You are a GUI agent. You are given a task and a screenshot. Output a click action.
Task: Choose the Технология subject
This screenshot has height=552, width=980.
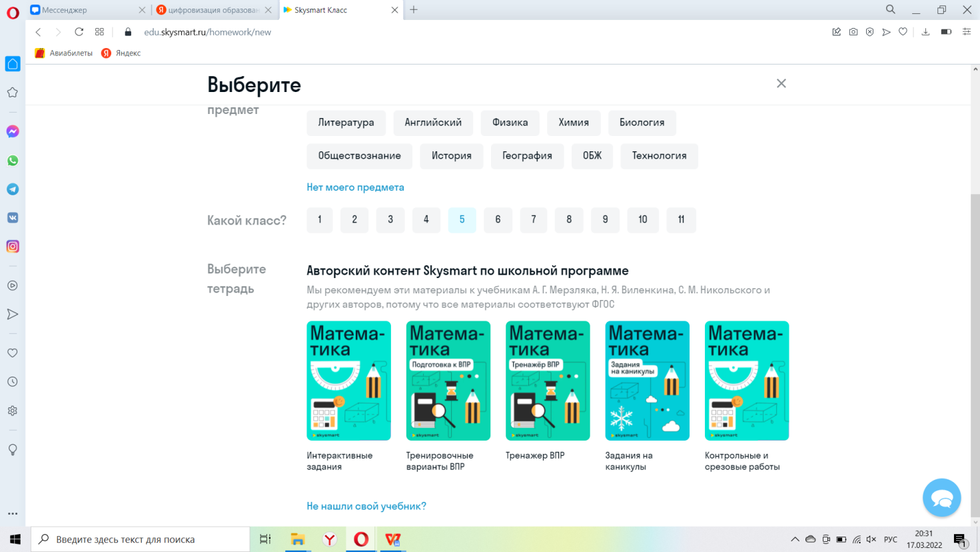(x=660, y=156)
